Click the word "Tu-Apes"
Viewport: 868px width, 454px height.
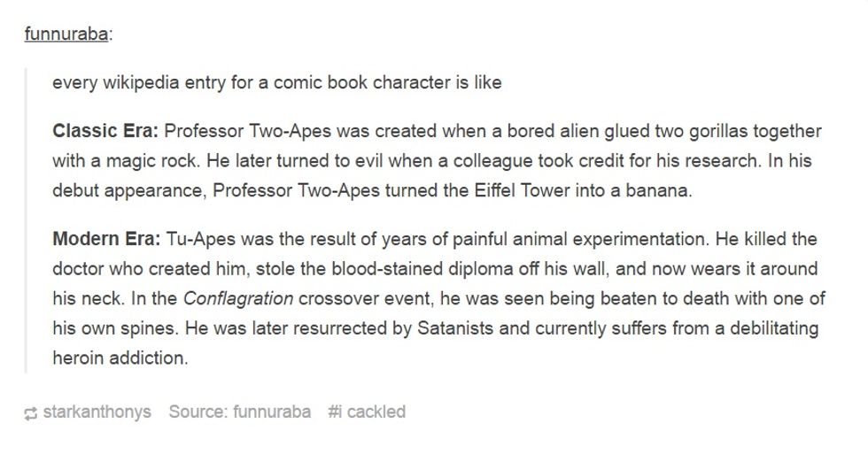pos(196,239)
